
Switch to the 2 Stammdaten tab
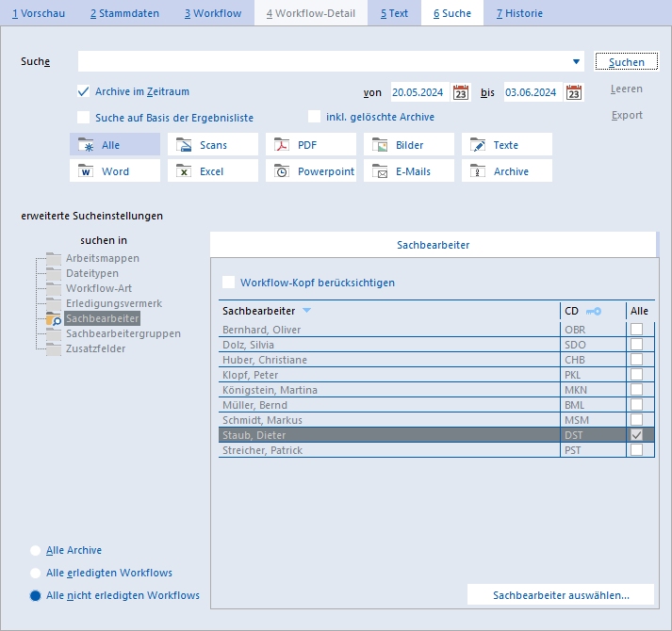point(124,13)
